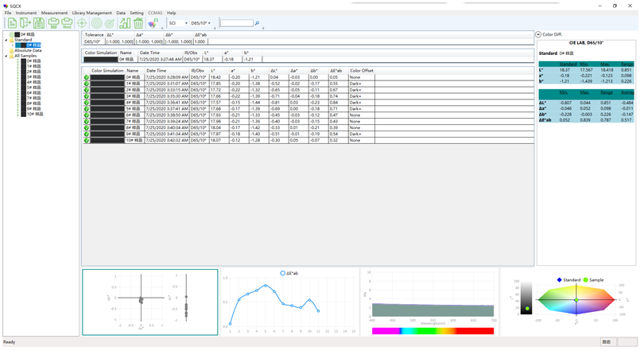This screenshot has width=644, height=351.
Task: Open the Measurement menu
Action: tap(54, 14)
